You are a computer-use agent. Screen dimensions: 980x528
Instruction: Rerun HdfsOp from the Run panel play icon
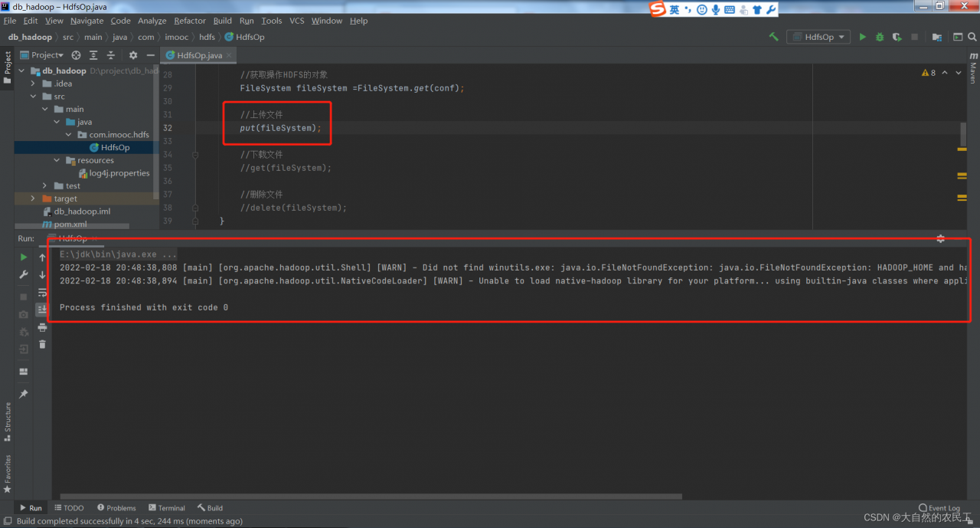tap(24, 257)
